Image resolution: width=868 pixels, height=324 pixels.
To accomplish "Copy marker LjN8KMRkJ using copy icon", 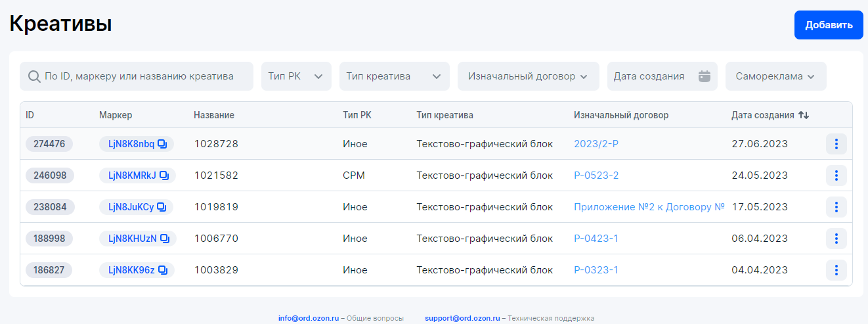I will click(165, 175).
